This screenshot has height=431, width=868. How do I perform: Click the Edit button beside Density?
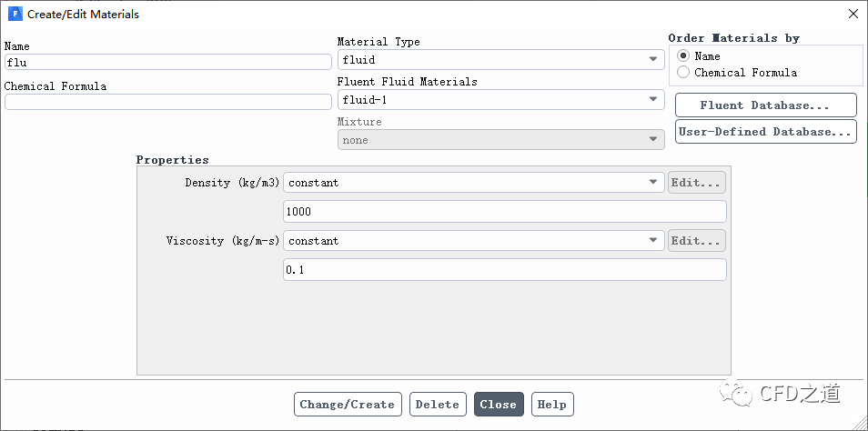point(697,183)
